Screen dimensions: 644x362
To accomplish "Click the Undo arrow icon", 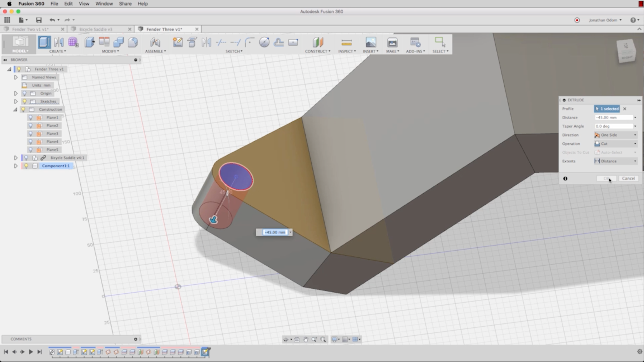I will [52, 20].
